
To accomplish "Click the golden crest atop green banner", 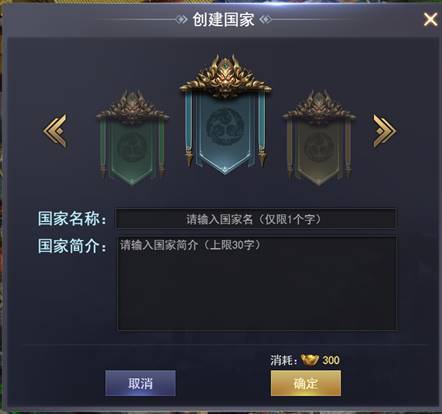I will [132, 106].
